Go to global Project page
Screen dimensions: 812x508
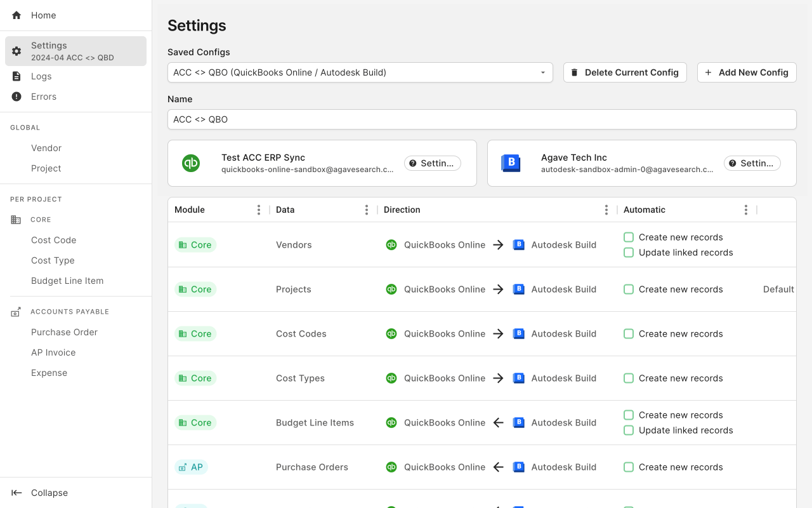[46, 168]
